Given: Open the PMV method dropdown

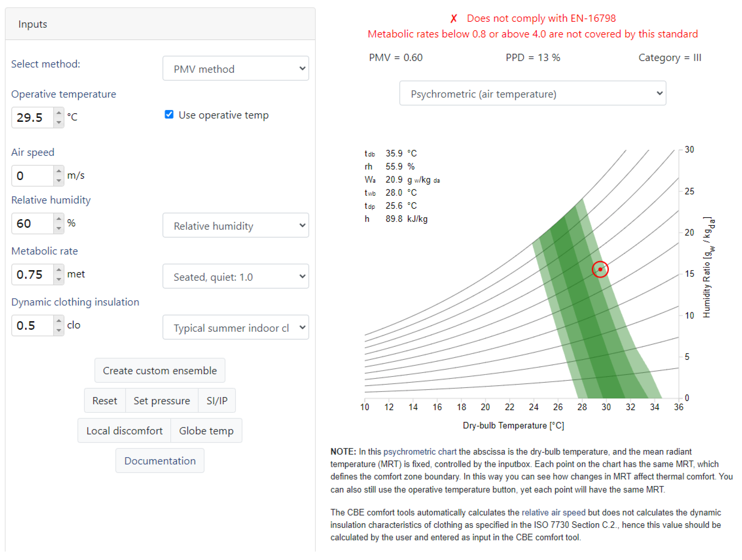Looking at the screenshot, I should 235,69.
